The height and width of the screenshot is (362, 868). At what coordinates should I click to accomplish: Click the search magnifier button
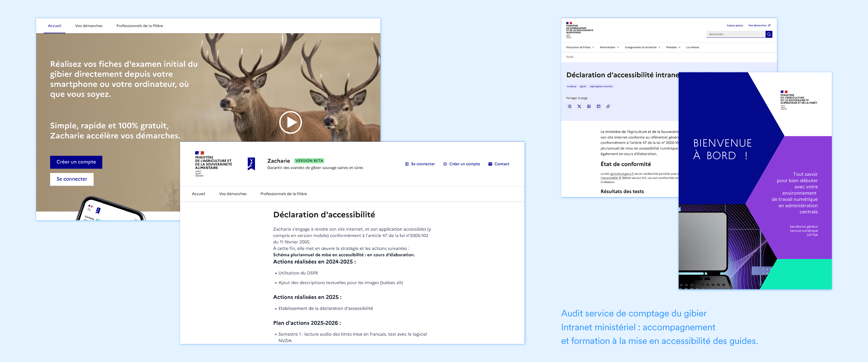tap(769, 34)
